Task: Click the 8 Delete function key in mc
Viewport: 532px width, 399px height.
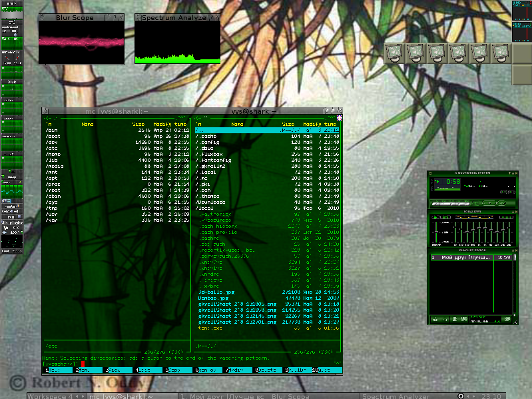Action: (269, 370)
